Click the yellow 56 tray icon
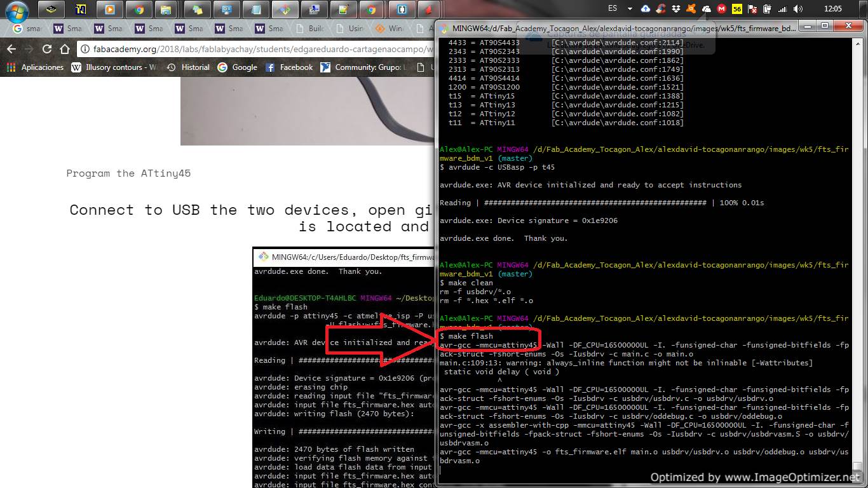This screenshot has height=488, width=868. click(x=737, y=9)
